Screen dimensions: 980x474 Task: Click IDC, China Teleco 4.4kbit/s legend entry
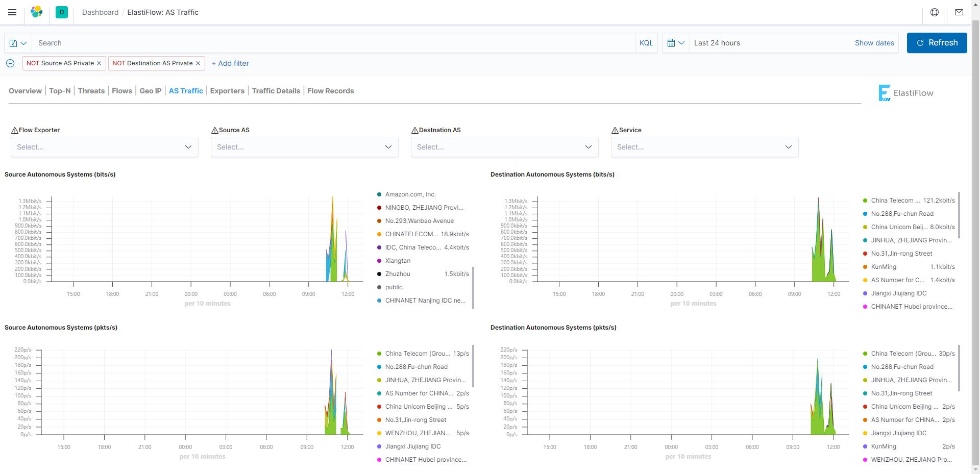(x=423, y=247)
